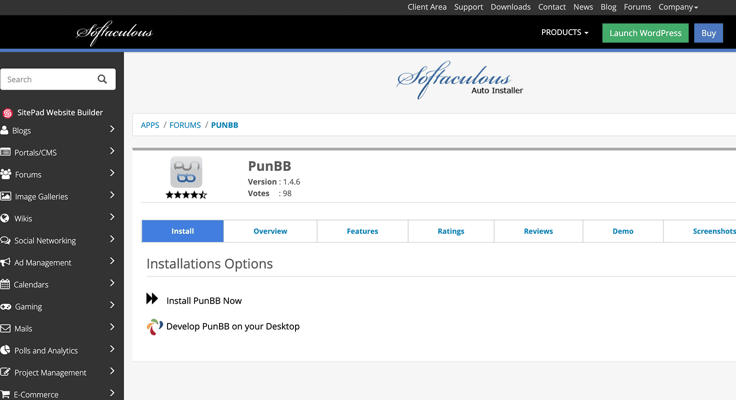The image size is (736, 400).
Task: Click the PunBB application logo
Action: 186,172
